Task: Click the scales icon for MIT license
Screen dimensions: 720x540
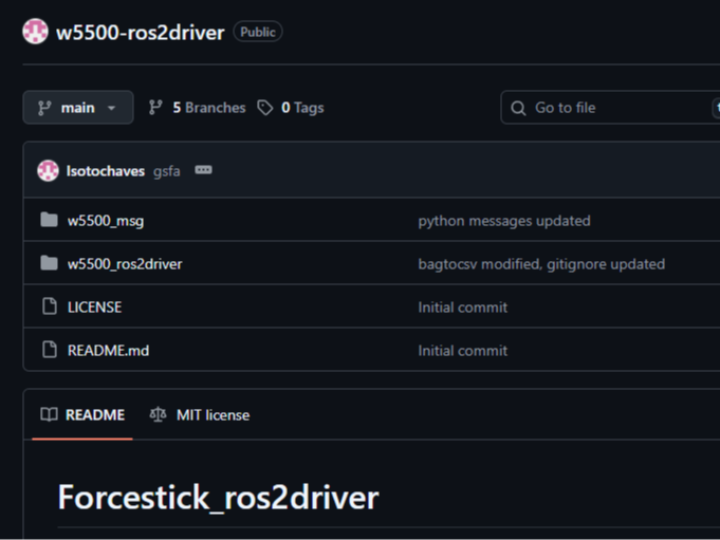Action: pos(158,415)
